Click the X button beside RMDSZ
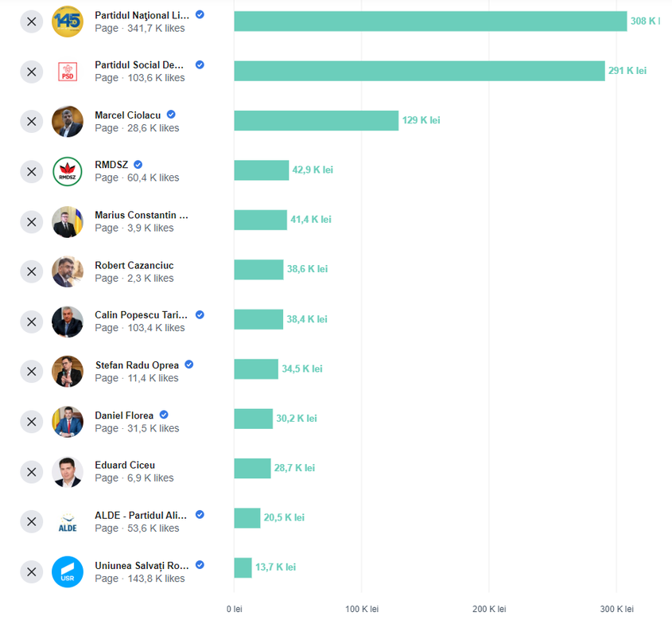Viewport: 672px width, 620px height. (x=31, y=172)
